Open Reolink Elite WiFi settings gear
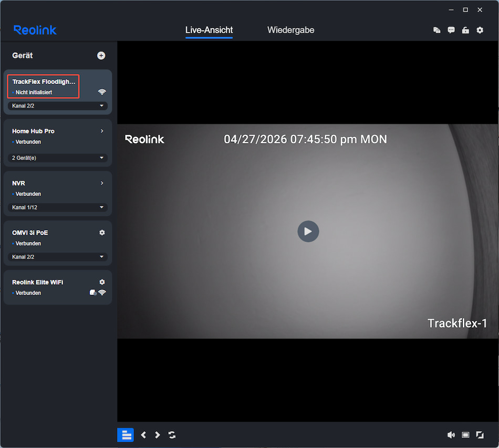This screenshot has height=448, width=499. coord(102,282)
